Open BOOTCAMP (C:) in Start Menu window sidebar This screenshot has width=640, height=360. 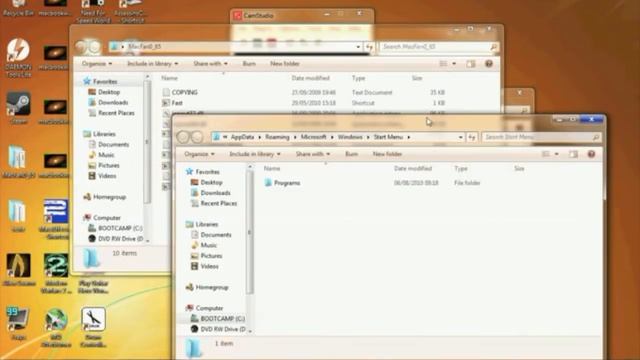(218, 318)
